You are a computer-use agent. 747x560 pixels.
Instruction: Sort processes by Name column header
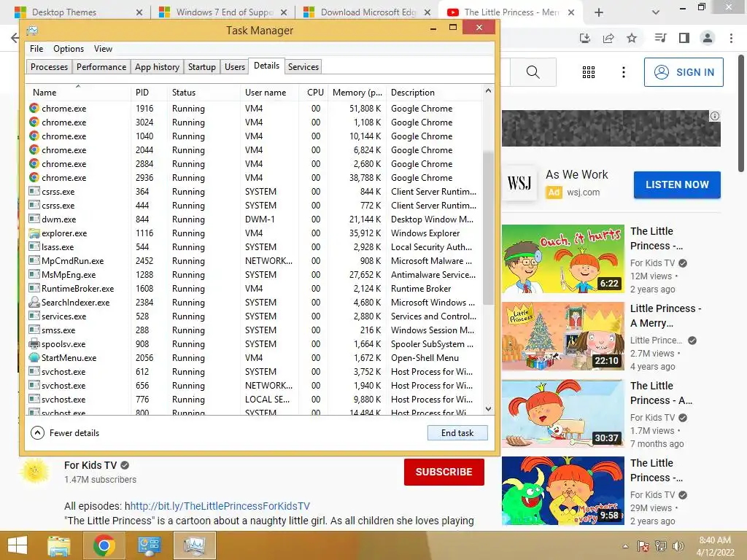(x=78, y=93)
